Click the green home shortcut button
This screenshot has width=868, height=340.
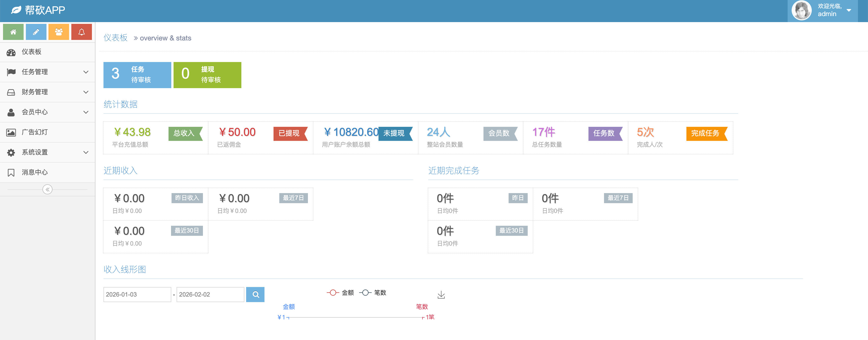13,32
